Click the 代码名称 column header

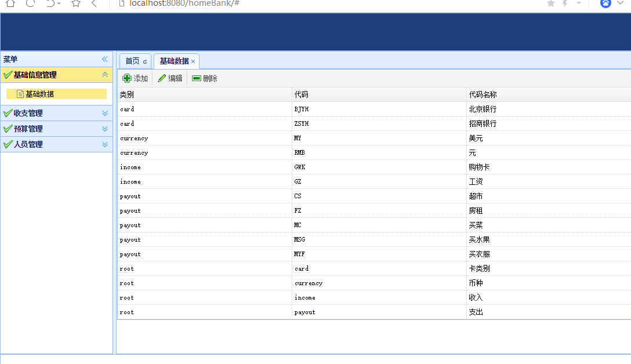click(x=483, y=94)
